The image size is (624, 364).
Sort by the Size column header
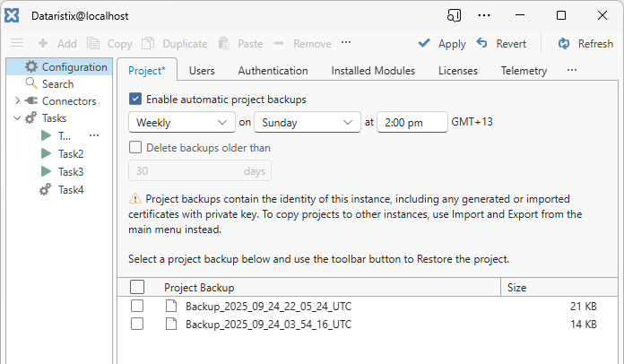point(559,287)
